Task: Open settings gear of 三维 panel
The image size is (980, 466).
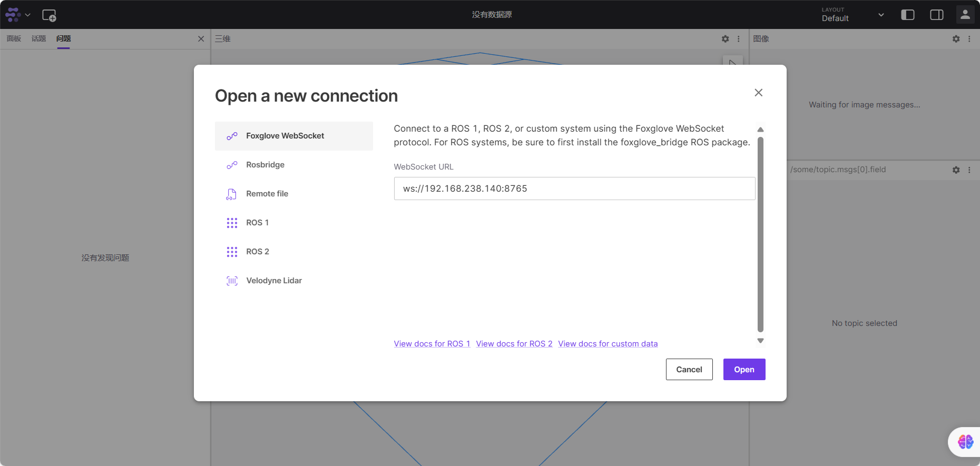Action: (726, 39)
